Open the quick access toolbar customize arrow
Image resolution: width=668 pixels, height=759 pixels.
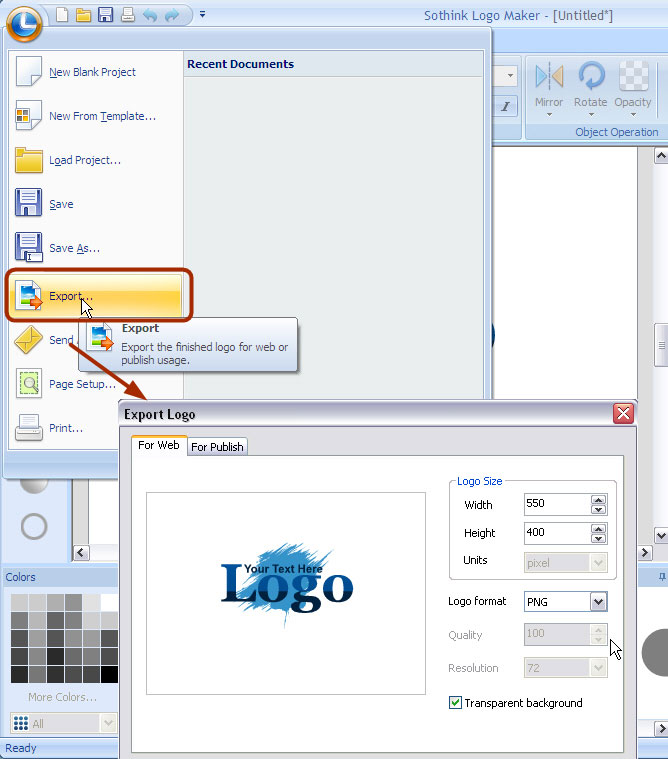[202, 15]
